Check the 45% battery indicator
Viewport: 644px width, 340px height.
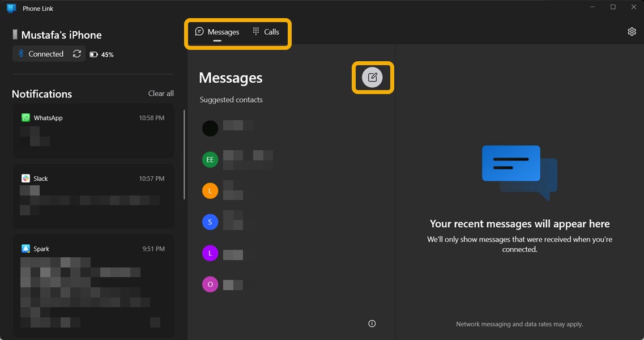101,54
